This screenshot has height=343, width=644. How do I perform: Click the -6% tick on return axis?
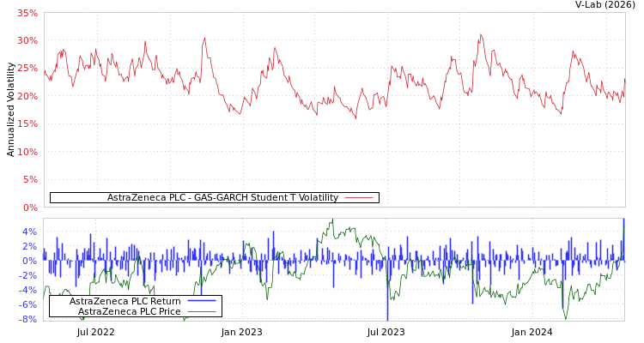pyautogui.click(x=27, y=304)
